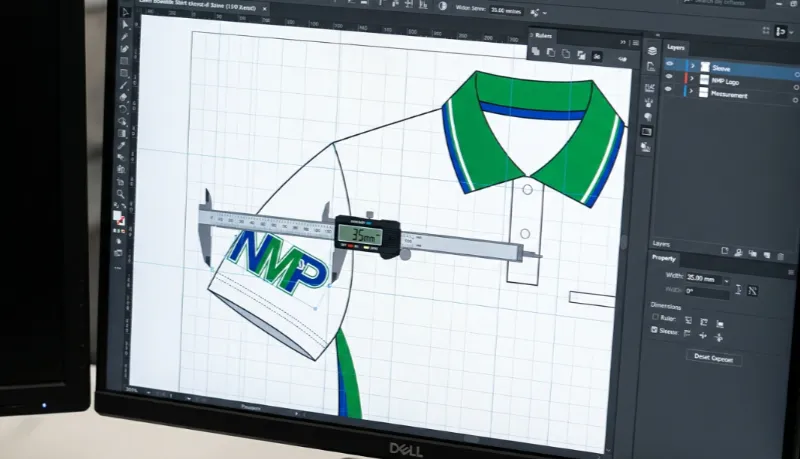Click the fill color swatch in left toolbar

[x=117, y=215]
